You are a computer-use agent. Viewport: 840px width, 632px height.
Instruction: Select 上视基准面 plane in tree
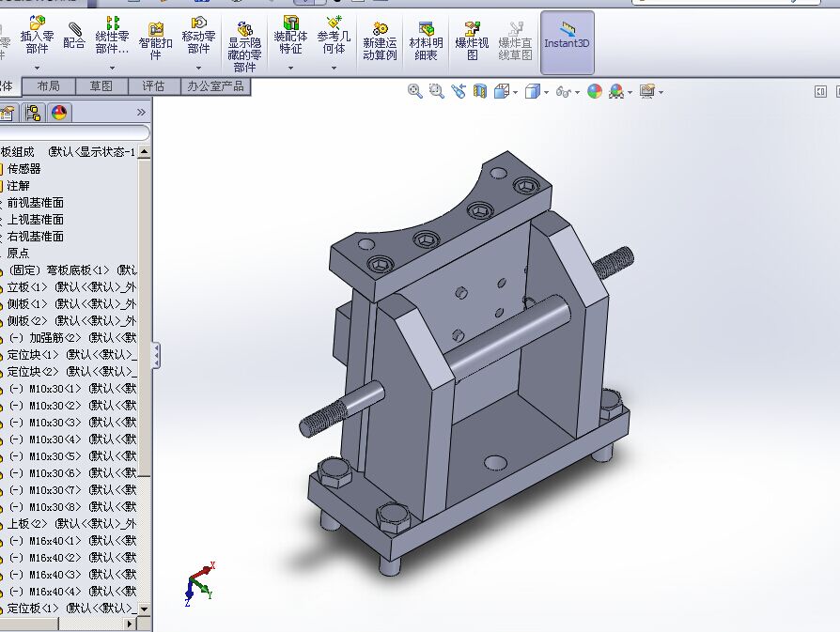click(35, 220)
